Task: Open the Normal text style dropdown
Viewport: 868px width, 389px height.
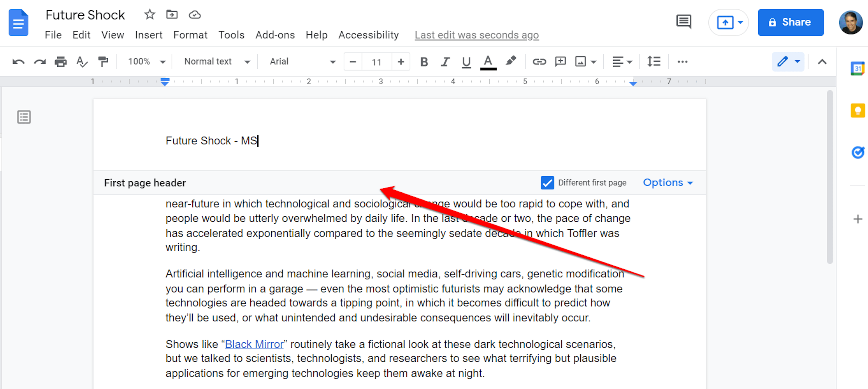Action: coord(217,62)
